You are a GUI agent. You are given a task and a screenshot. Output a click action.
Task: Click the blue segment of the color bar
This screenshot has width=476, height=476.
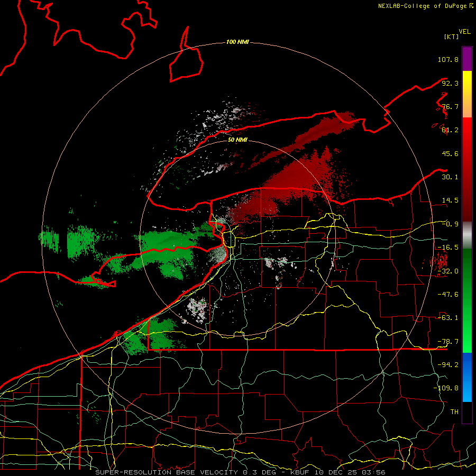tap(467, 377)
